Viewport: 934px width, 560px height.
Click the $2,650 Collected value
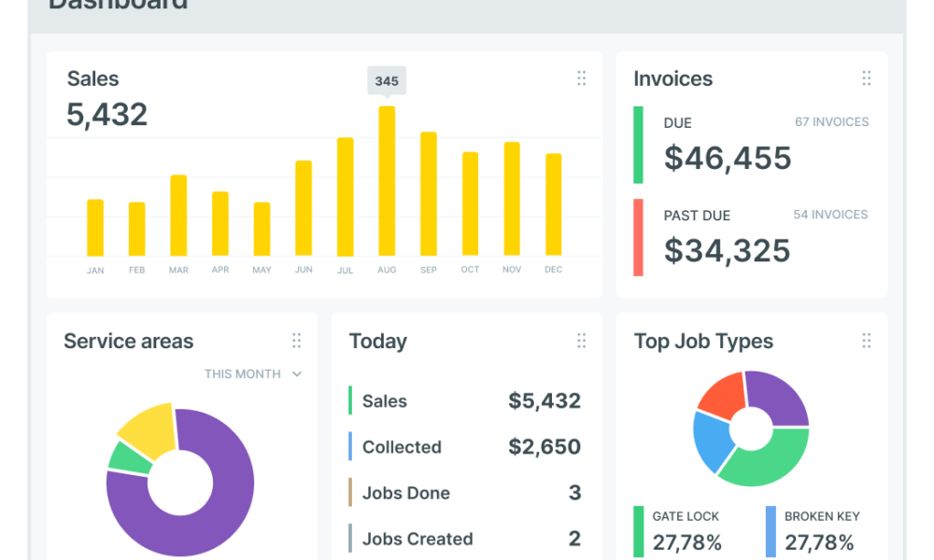click(x=545, y=447)
